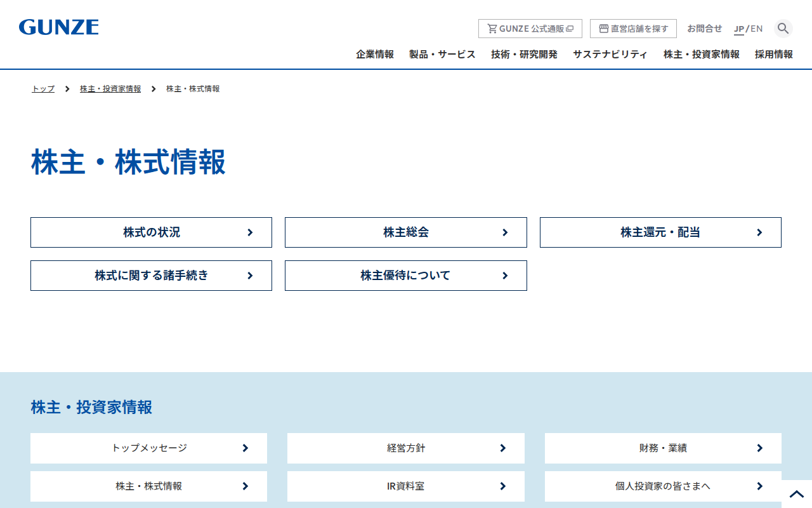Open the 企業情報 menu
This screenshot has width=812, height=508.
tap(375, 55)
